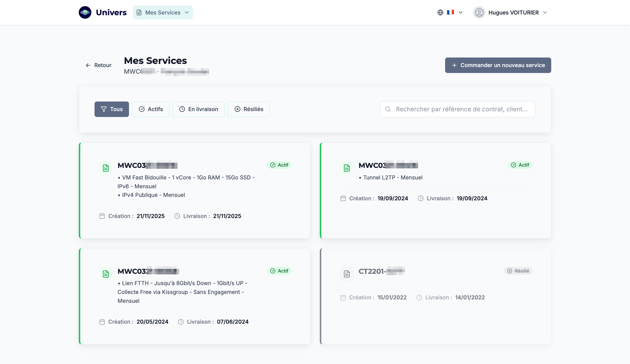Click the document icon of Tunnel L2TP contract
The image size is (630, 364).
click(x=346, y=168)
